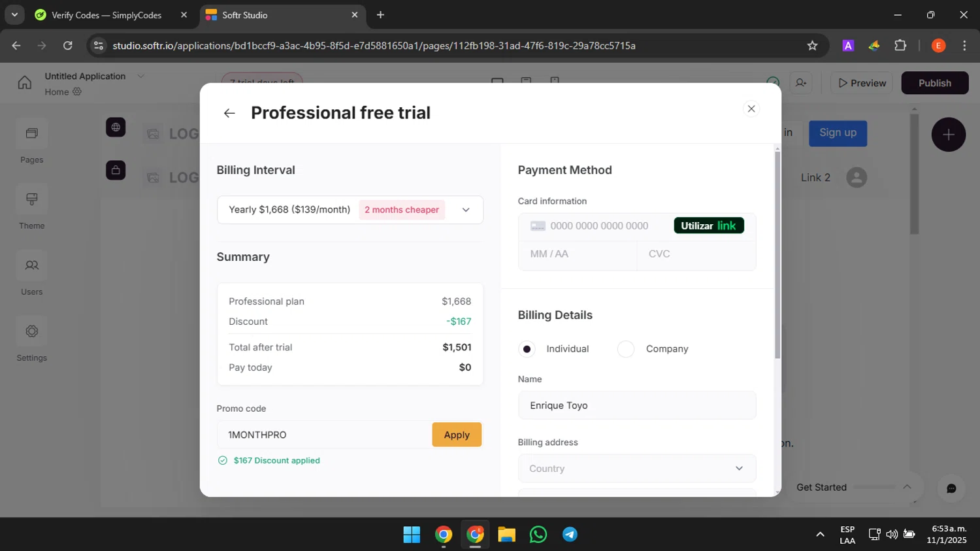Show hidden system tray icons
This screenshot has width=980, height=551.
tap(820, 535)
